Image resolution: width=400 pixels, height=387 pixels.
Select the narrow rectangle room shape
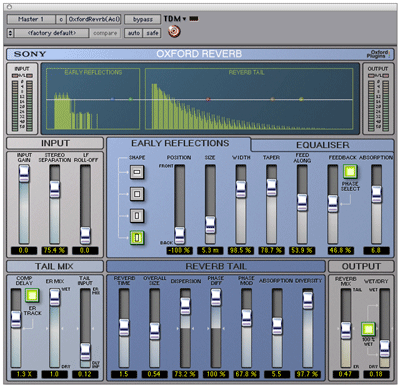[x=137, y=215]
